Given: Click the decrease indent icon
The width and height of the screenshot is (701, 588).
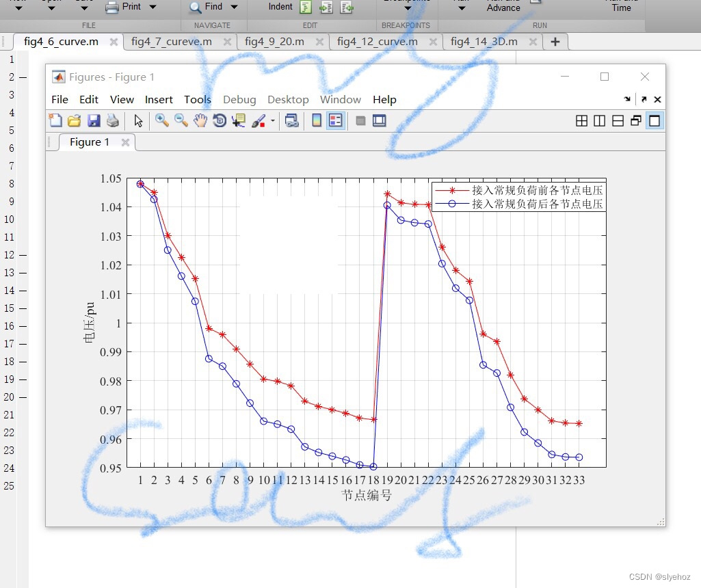Looking at the screenshot, I should coord(347,7).
